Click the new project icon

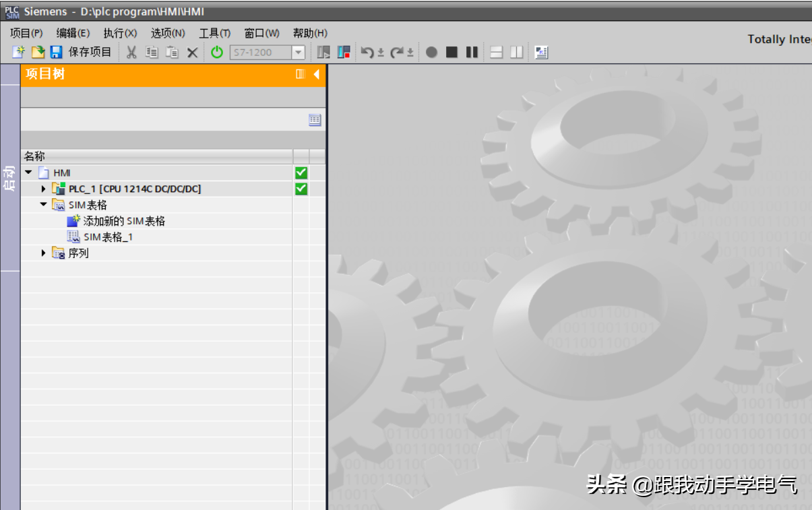18,52
